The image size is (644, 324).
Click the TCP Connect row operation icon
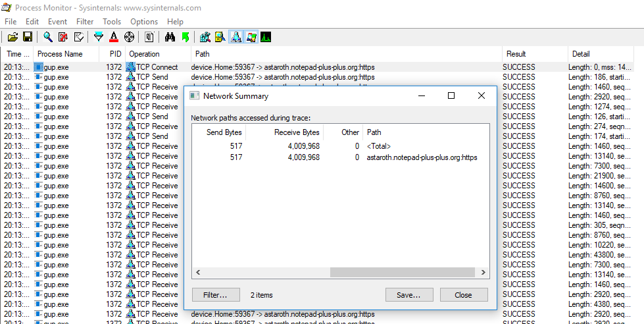pos(130,67)
